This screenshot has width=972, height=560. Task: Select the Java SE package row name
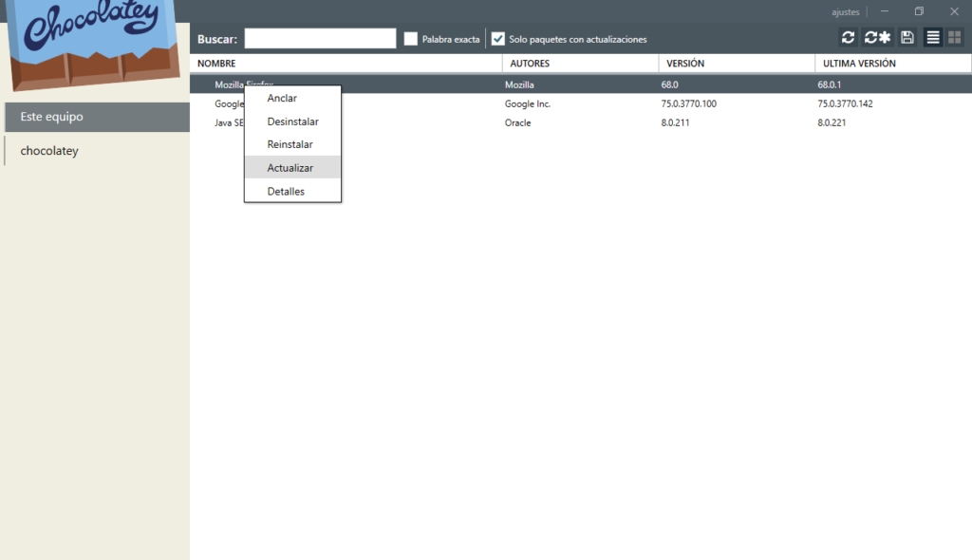(x=230, y=122)
